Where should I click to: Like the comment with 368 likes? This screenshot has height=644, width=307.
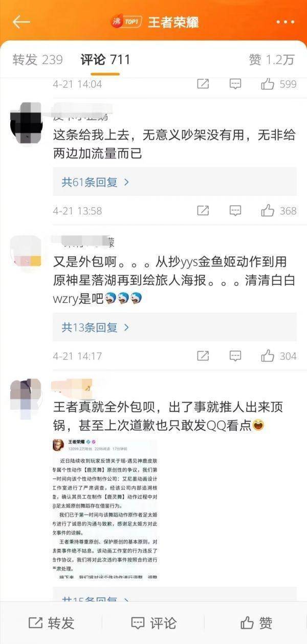[x=268, y=210]
